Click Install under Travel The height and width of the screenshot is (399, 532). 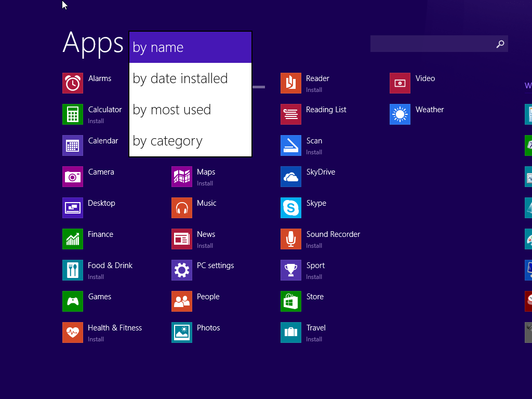(x=314, y=339)
